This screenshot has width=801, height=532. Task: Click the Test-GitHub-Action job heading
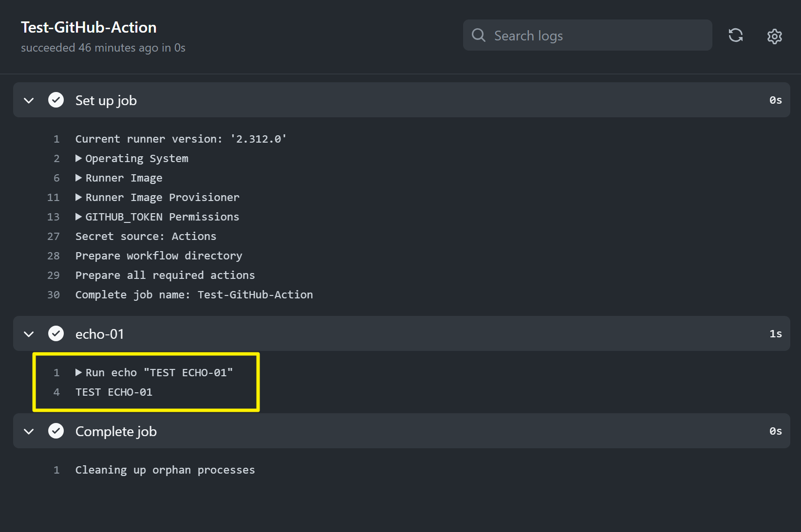pos(89,27)
